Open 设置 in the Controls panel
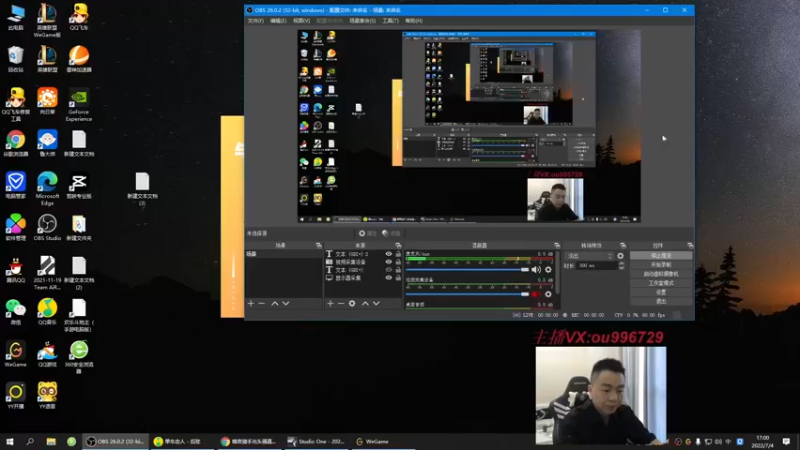The height and width of the screenshot is (450, 800). point(661,292)
